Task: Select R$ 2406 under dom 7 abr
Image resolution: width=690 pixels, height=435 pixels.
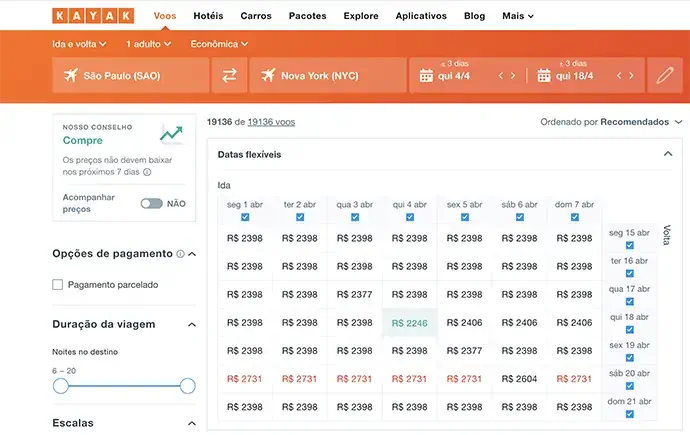Action: (x=574, y=322)
